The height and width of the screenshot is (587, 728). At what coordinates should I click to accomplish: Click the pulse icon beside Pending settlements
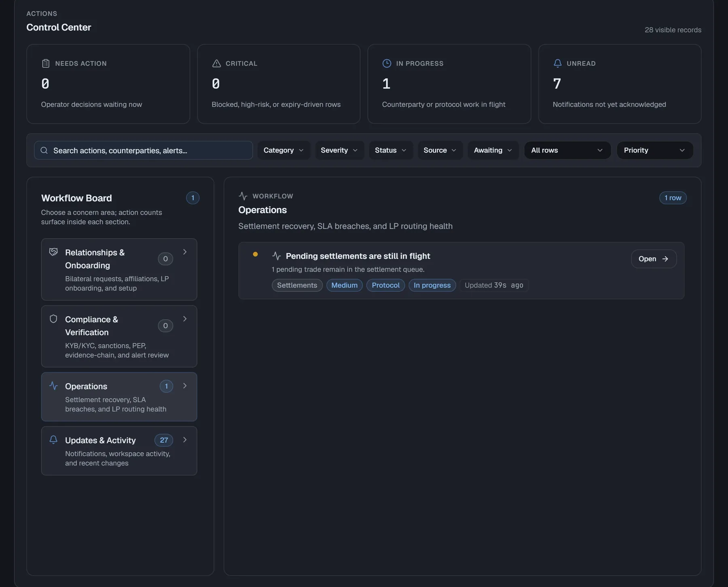pyautogui.click(x=276, y=256)
